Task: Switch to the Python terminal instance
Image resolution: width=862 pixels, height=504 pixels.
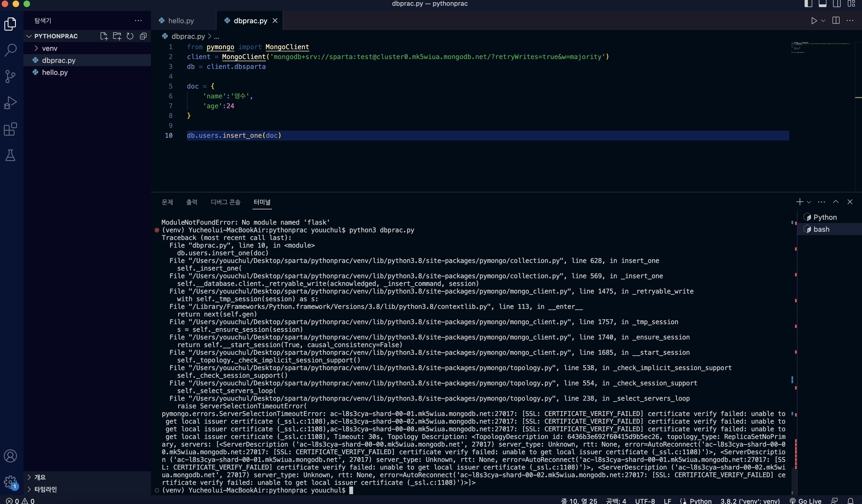Action: [830, 217]
